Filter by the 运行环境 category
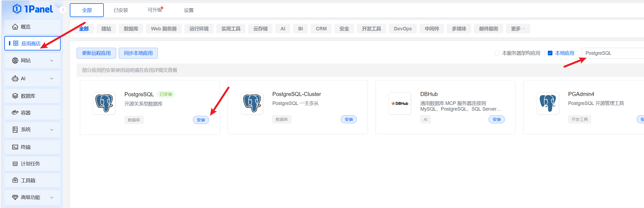This screenshot has width=644, height=208. 199,29
